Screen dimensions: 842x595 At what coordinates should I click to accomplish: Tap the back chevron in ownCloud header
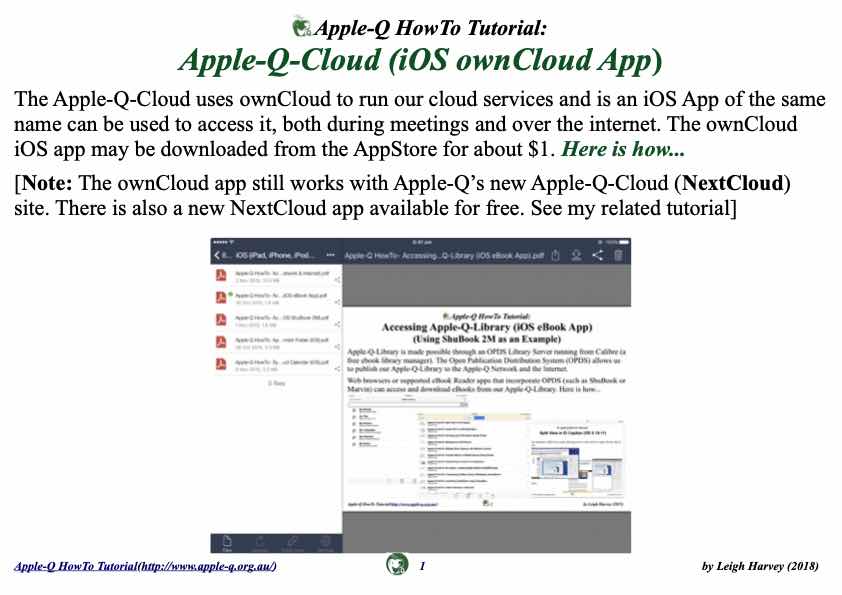click(217, 255)
